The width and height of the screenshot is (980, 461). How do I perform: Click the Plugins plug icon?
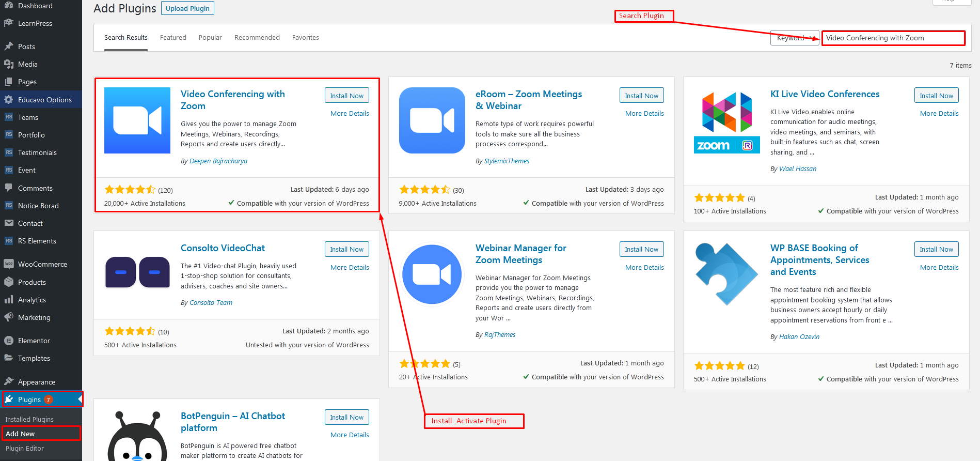pos(9,399)
